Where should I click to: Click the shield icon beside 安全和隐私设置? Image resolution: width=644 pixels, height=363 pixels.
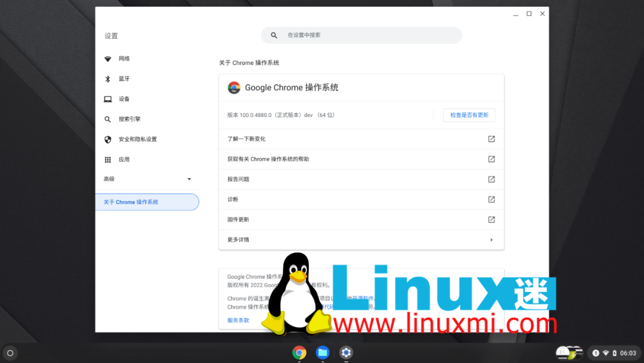[x=108, y=139]
